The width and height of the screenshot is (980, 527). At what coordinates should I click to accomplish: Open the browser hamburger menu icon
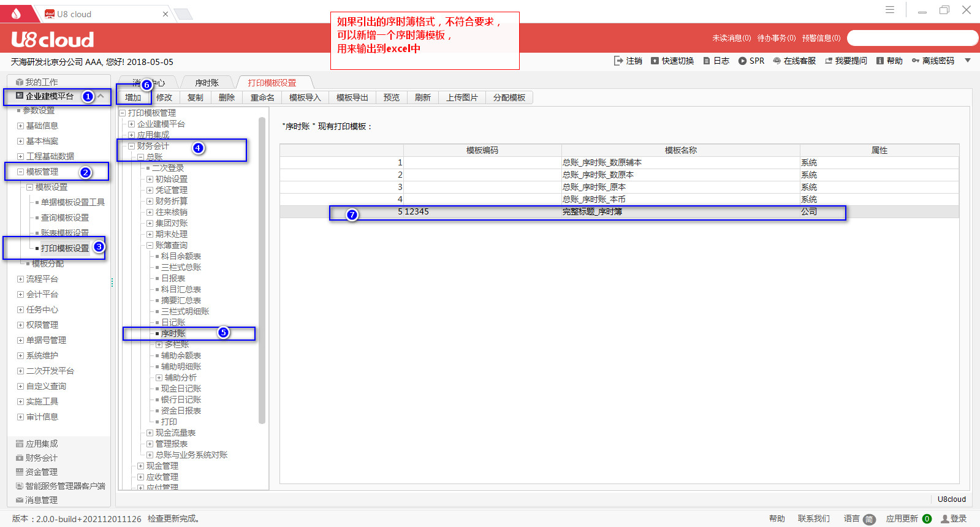(890, 10)
